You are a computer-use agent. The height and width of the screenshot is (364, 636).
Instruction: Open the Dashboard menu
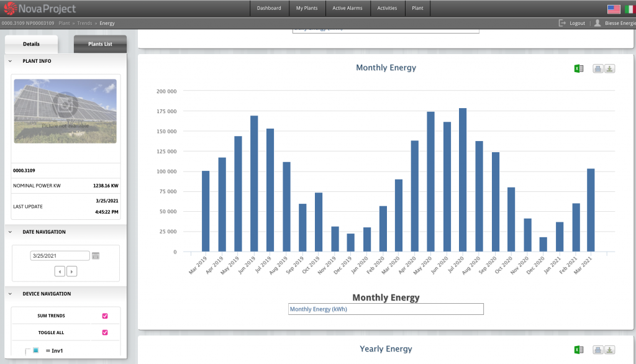click(x=269, y=8)
